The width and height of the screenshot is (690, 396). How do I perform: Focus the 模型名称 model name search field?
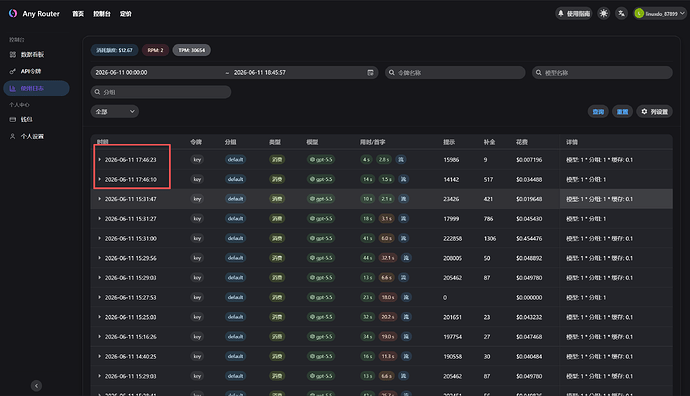coord(602,73)
